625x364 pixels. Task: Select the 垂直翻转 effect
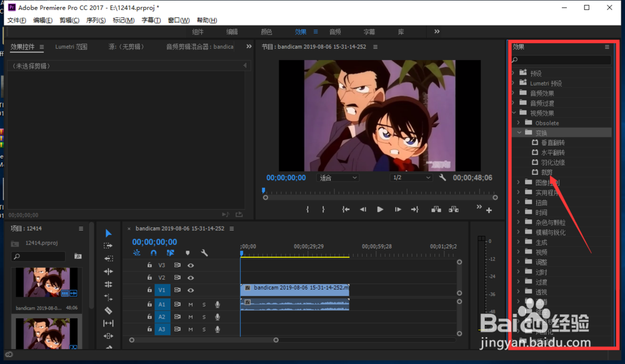(x=553, y=142)
